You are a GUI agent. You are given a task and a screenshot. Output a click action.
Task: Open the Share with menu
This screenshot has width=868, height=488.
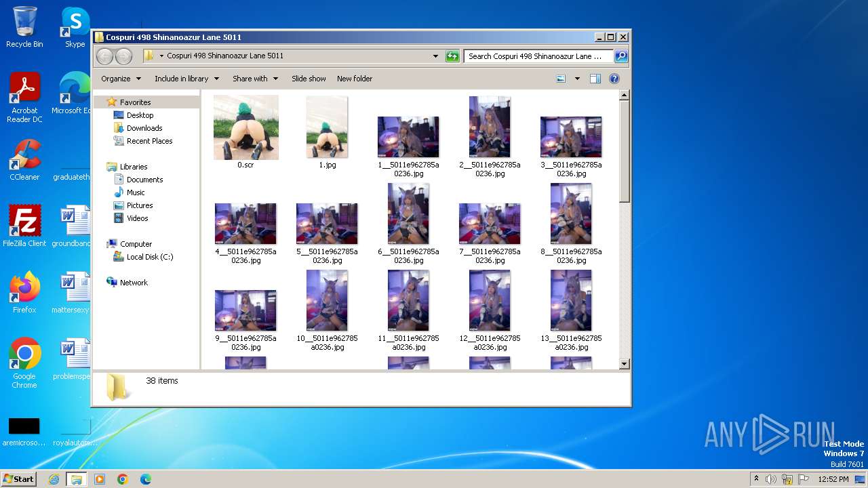click(255, 79)
